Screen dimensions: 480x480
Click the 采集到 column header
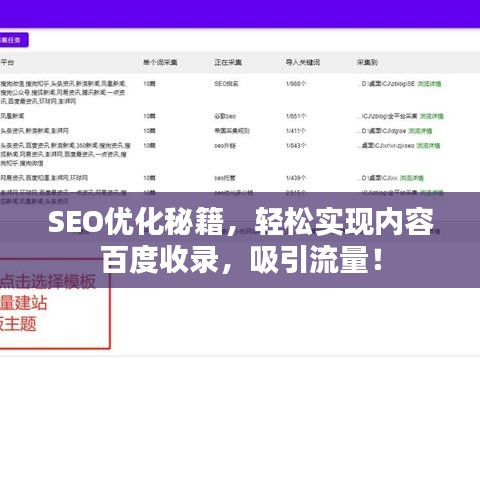[x=367, y=62]
